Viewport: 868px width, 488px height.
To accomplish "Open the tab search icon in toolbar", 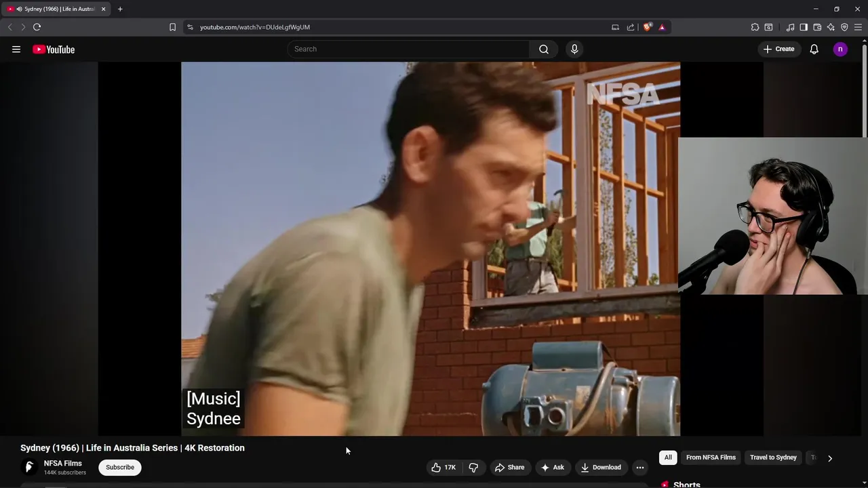I will [x=768, y=27].
